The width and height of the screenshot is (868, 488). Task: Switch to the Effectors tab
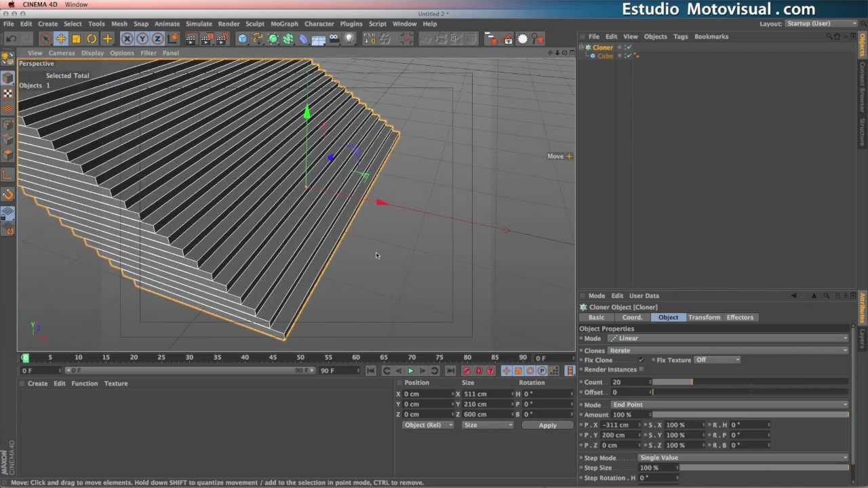tap(740, 317)
